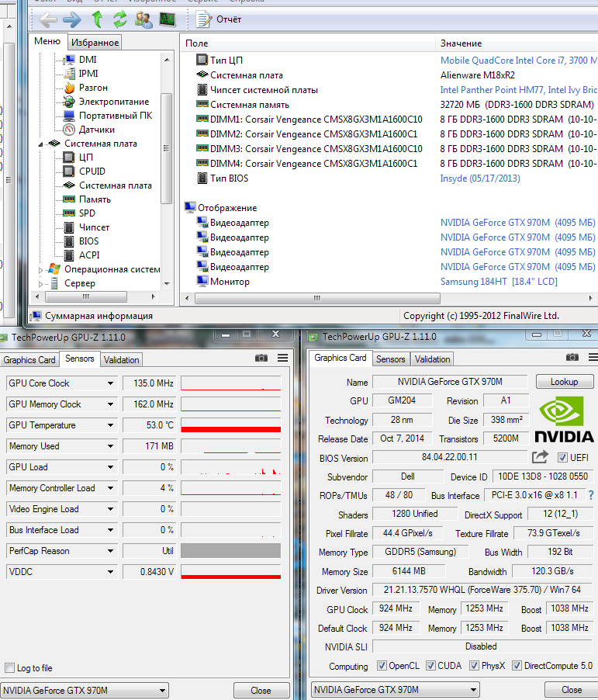
Task: Switch to the Избранное tab
Action: (x=95, y=43)
